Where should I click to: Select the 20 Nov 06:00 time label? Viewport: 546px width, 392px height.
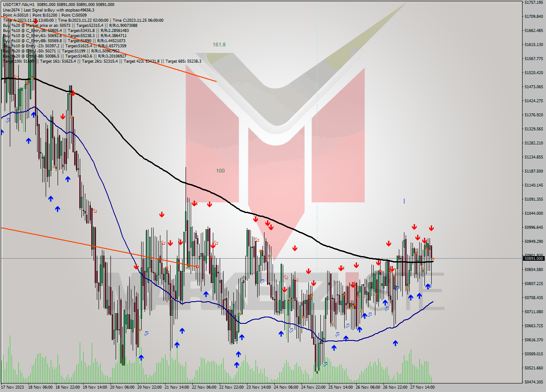tap(122, 387)
